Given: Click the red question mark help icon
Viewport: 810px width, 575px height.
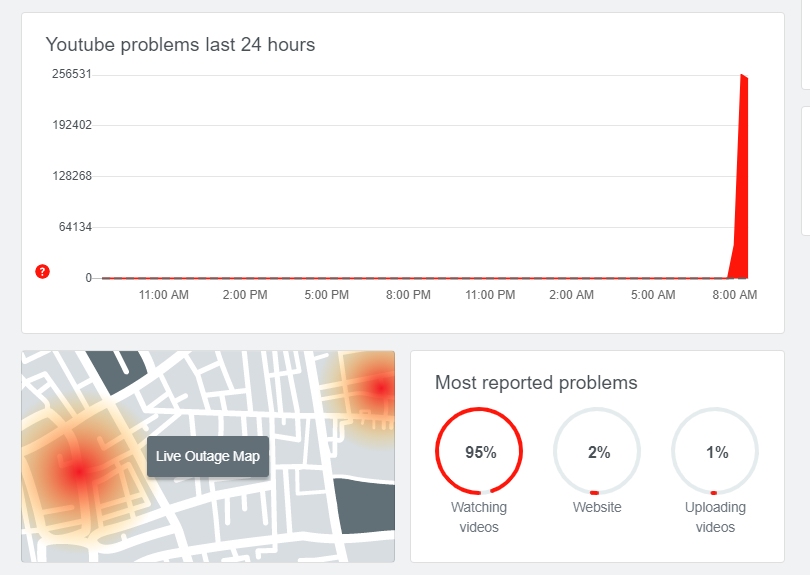Looking at the screenshot, I should click(42, 271).
